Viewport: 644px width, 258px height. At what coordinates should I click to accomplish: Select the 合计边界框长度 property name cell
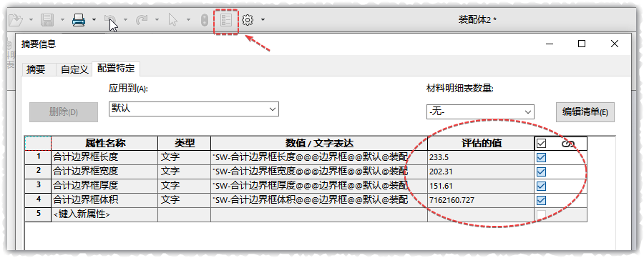click(104, 157)
